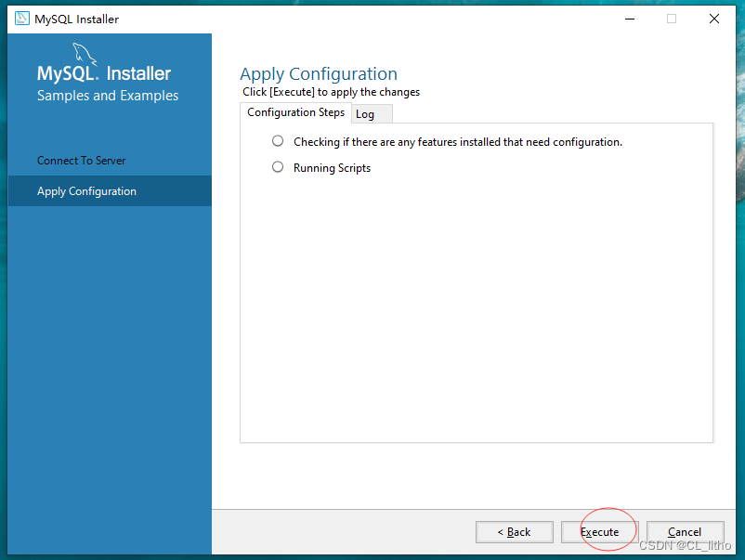Image resolution: width=745 pixels, height=560 pixels.
Task: Minimize the MySQL Installer window
Action: 630,19
